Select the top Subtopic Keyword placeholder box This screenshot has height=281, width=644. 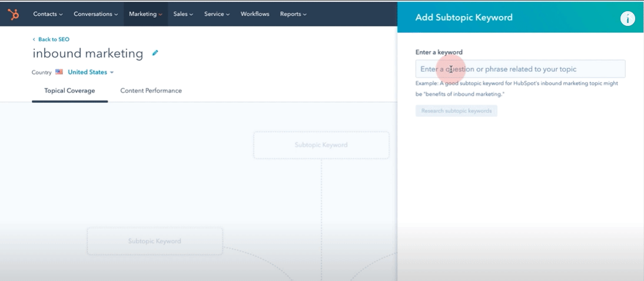pos(321,145)
